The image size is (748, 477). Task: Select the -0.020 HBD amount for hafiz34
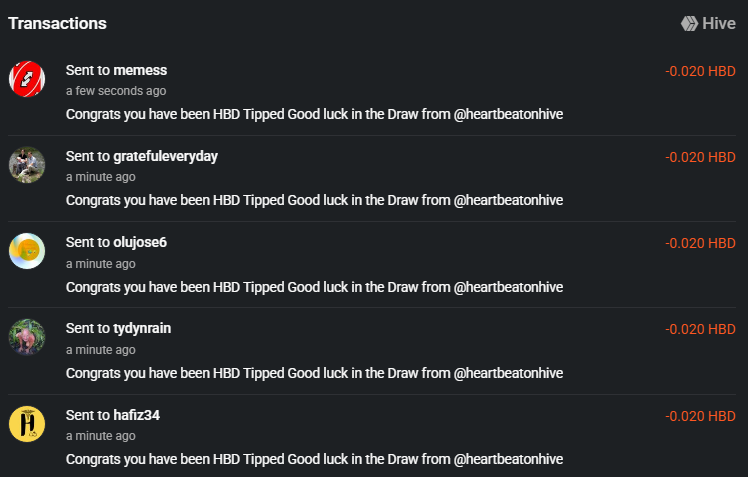[700, 416]
